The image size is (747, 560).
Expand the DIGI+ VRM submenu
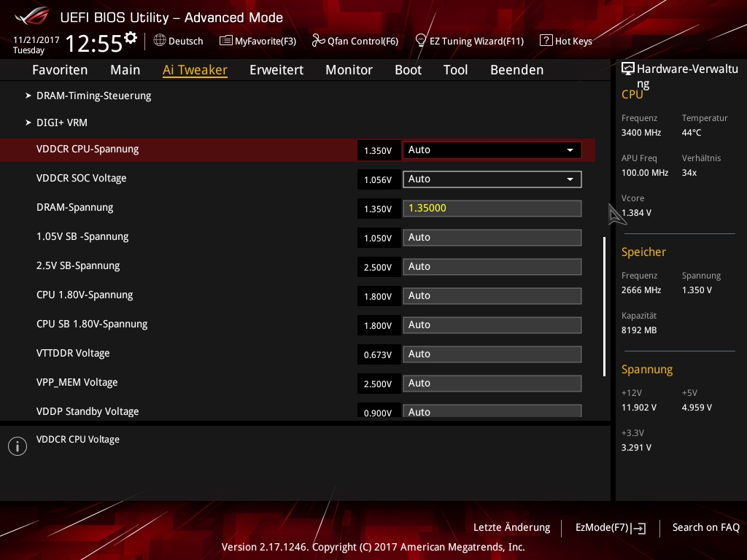click(x=61, y=122)
